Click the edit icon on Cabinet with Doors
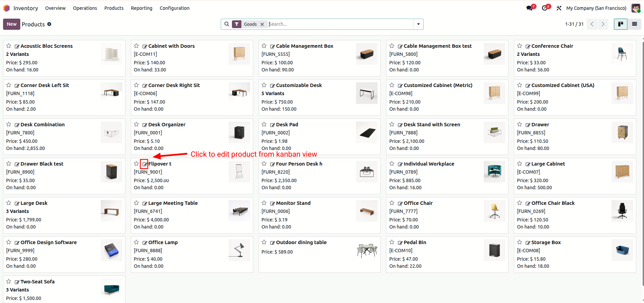 (x=145, y=46)
